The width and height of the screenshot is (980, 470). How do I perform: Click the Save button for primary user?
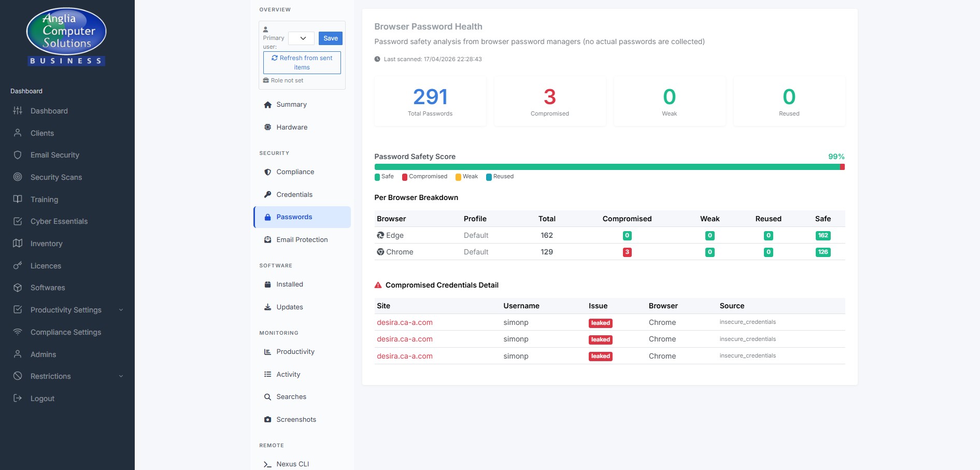tap(330, 38)
